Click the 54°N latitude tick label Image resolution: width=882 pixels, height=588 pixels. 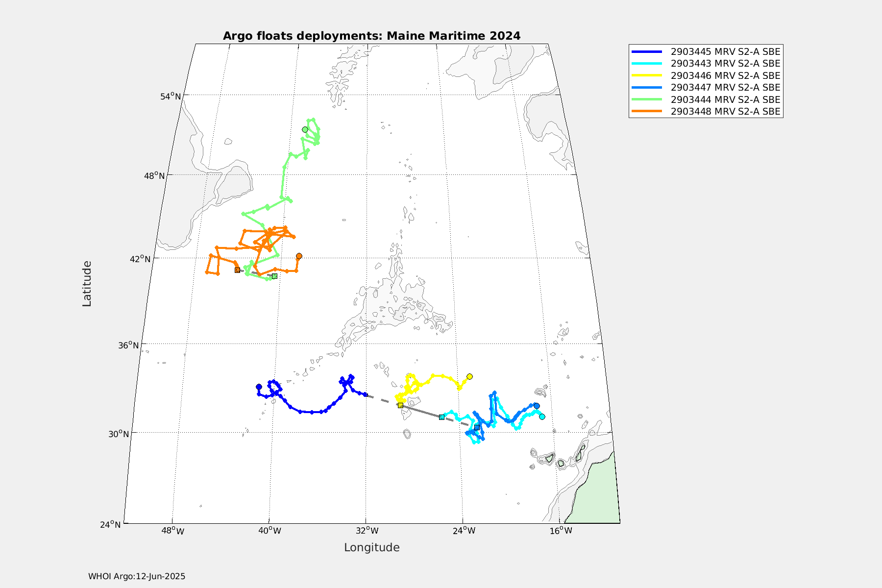(171, 96)
